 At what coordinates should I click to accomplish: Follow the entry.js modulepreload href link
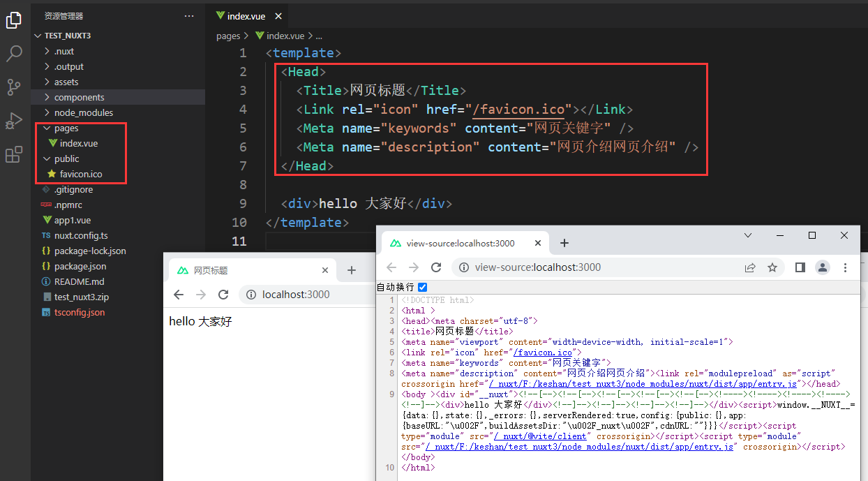pos(643,384)
